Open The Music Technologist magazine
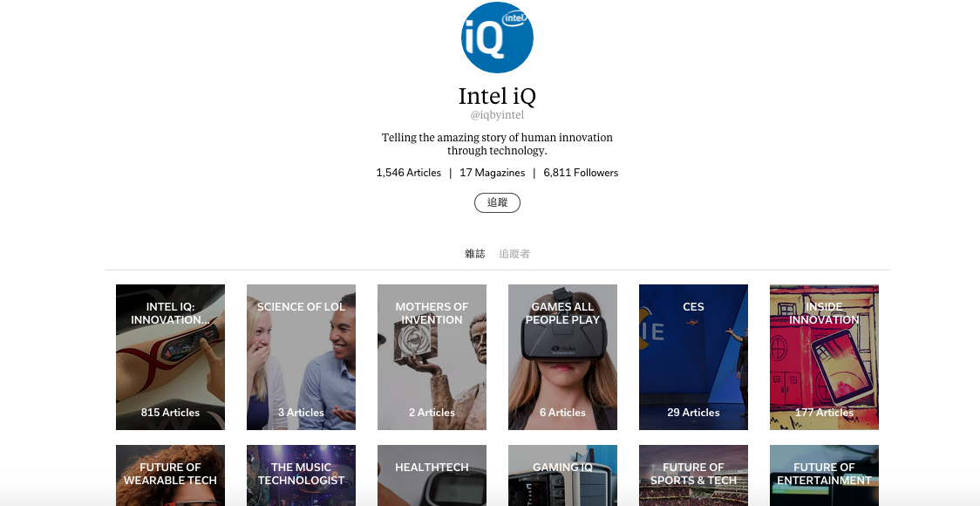980x506 pixels. [x=301, y=475]
